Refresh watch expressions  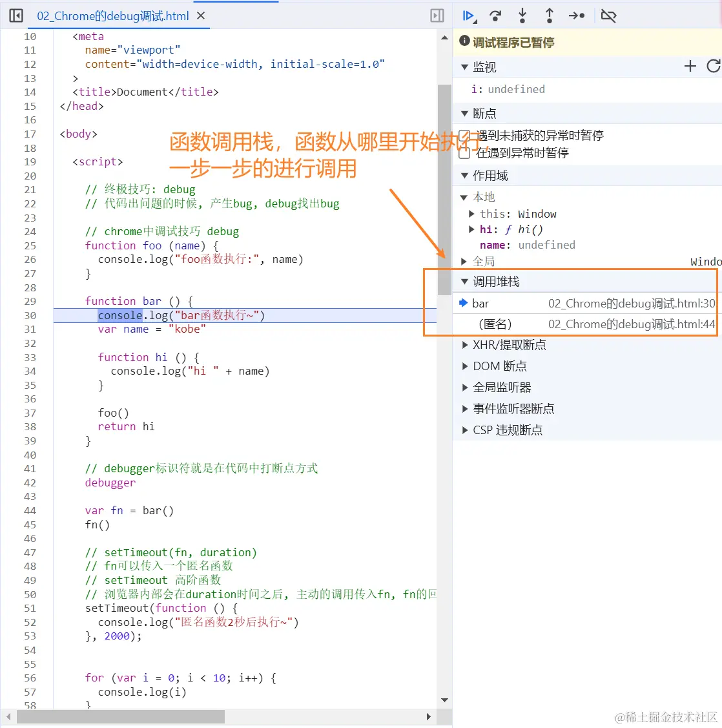[x=713, y=67]
